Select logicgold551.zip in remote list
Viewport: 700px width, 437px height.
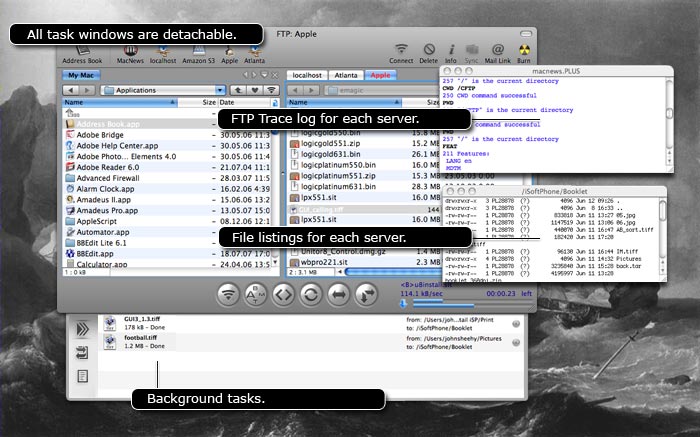point(364,143)
